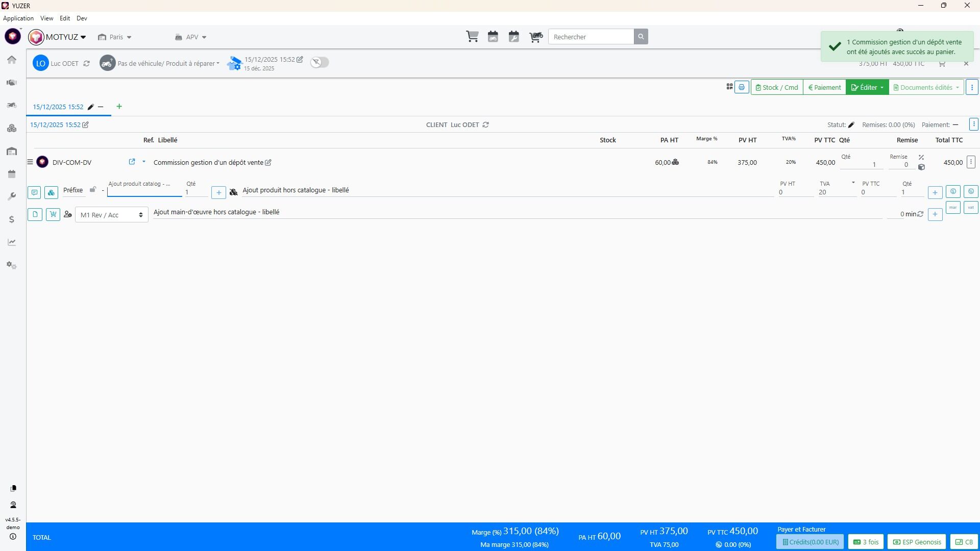Toggle the Préfixe lock icon

93,190
